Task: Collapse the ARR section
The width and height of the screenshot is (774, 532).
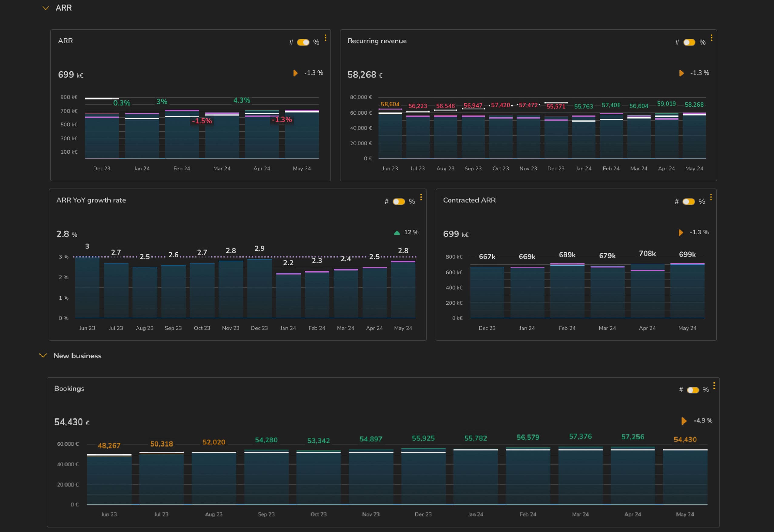Action: point(46,8)
